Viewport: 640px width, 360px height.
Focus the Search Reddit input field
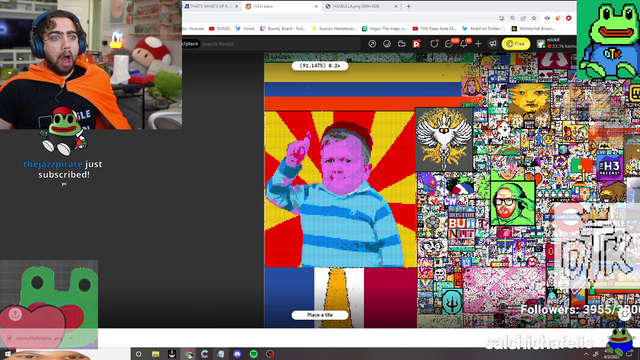[x=280, y=44]
